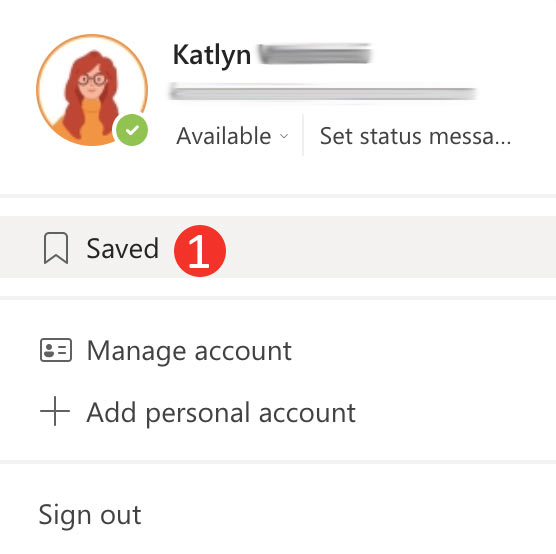This screenshot has height=554, width=556.
Task: Click the blurred last name text
Action: [315, 54]
